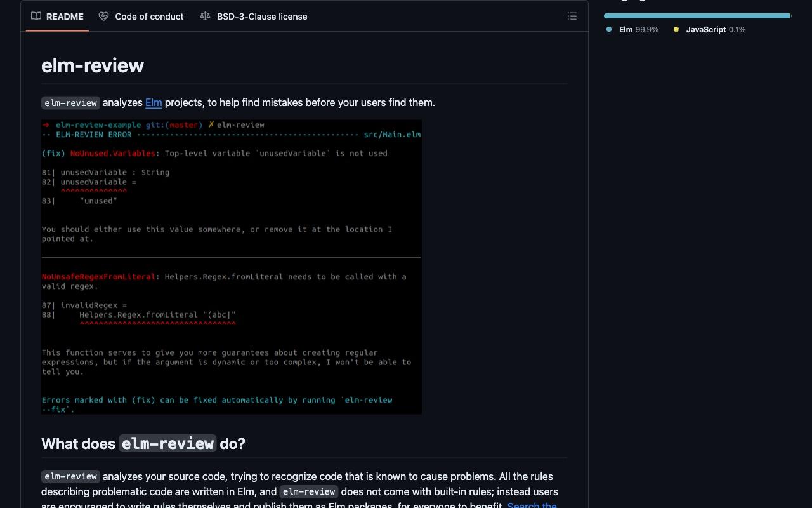Click the JavaScript 0.1% language entry
812x508 pixels.
pyautogui.click(x=710, y=30)
